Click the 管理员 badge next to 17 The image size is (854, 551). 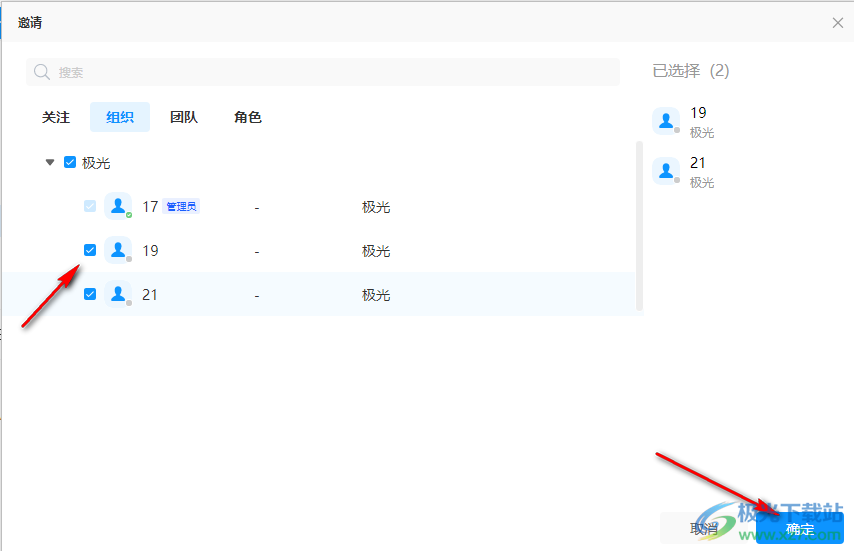pos(182,207)
